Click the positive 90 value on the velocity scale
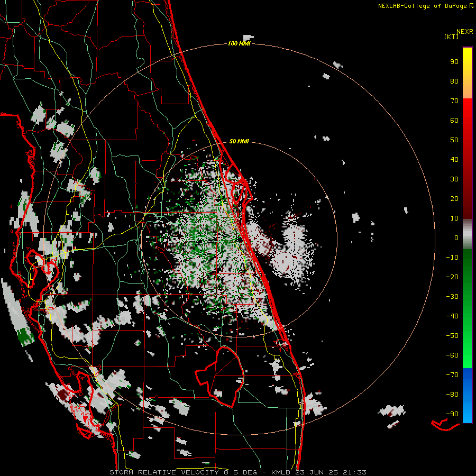The width and height of the screenshot is (476, 476). (x=454, y=62)
